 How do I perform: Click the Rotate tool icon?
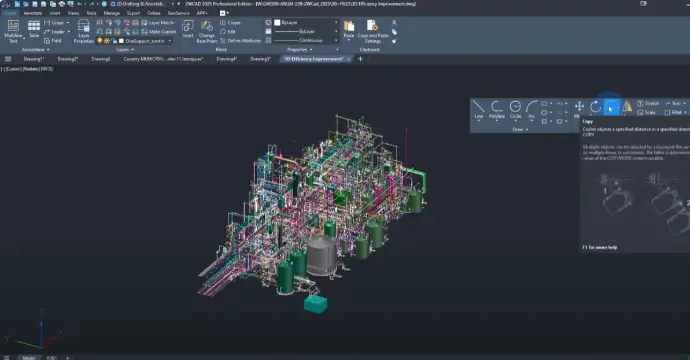point(595,107)
